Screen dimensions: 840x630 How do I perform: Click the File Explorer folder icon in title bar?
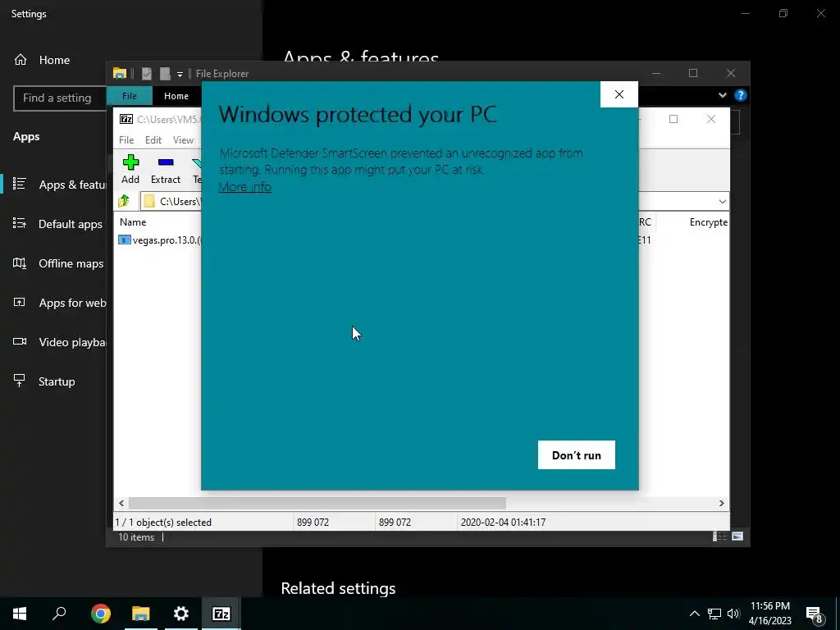120,73
